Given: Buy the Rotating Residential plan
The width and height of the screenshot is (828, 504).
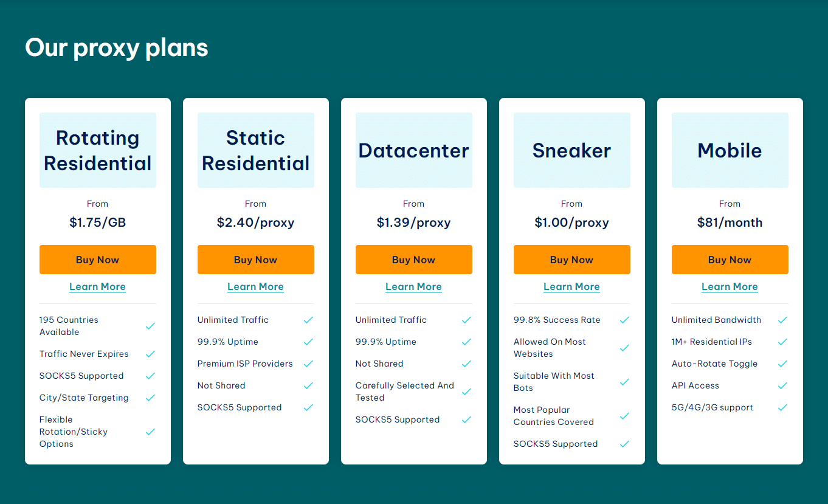Looking at the screenshot, I should click(x=98, y=260).
